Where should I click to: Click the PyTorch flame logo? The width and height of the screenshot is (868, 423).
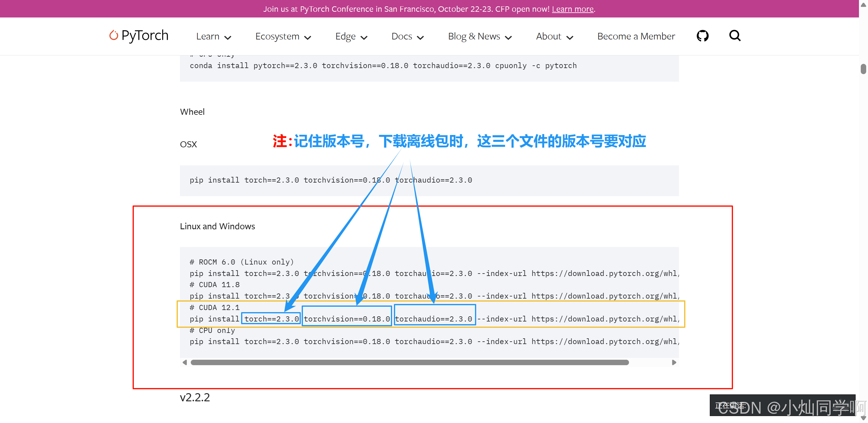coord(114,35)
